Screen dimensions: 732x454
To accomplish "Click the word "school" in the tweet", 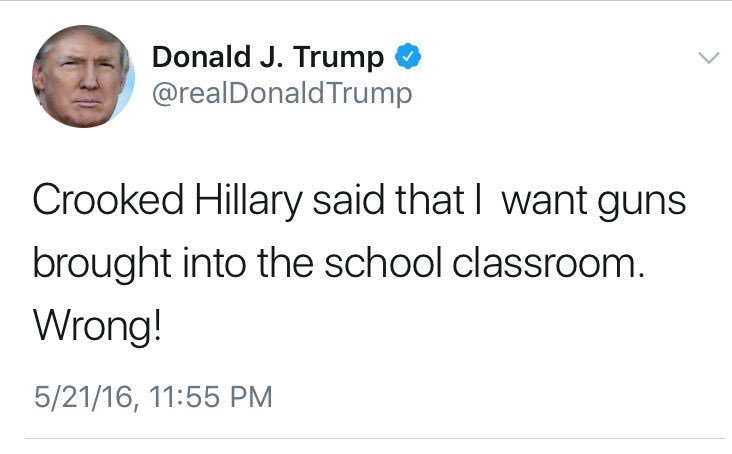I will pyautogui.click(x=383, y=263).
